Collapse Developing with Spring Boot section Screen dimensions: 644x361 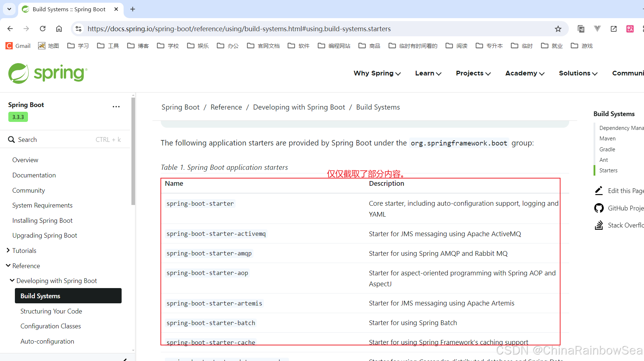click(12, 280)
